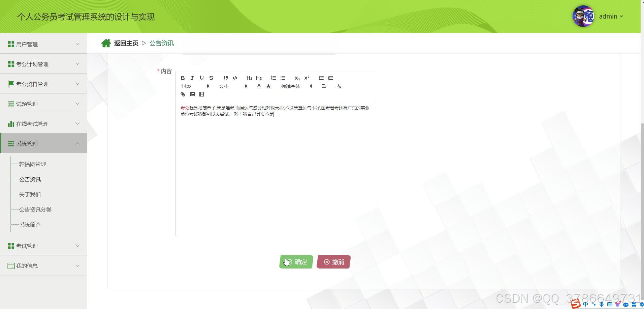Viewport: 644px width, 309px height.
Task: Click the system title text in the header
Action: tap(86, 17)
